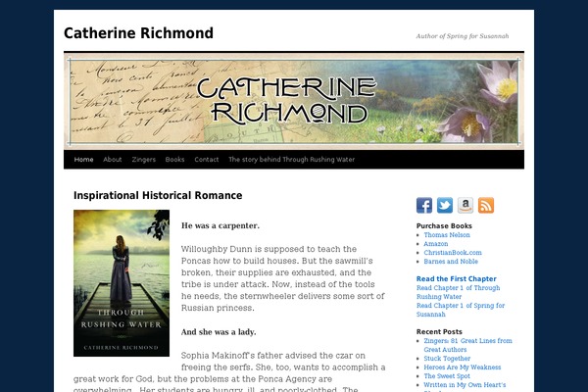Follow the Amazon purchase link
The height and width of the screenshot is (392, 588).
click(x=436, y=244)
